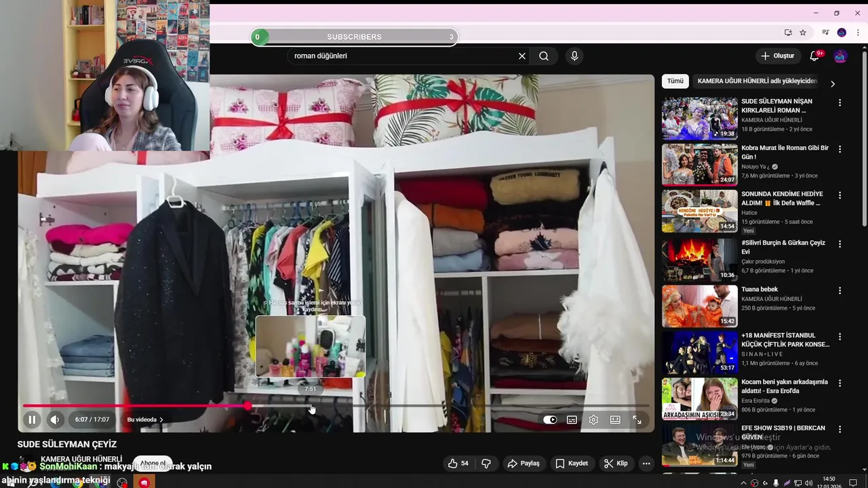The width and height of the screenshot is (868, 488).
Task: Open the 'Tuana bebek' video thumbnail
Action: pos(700,306)
